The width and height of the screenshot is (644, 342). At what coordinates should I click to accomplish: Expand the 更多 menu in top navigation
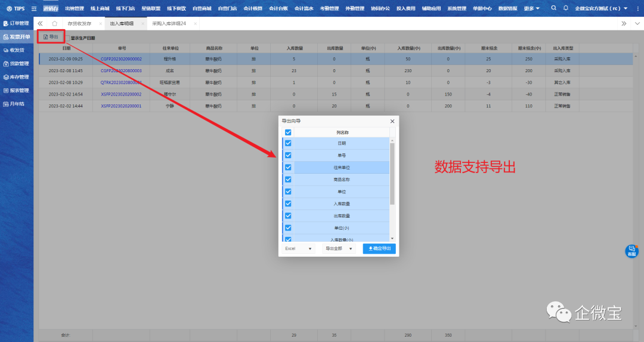pyautogui.click(x=531, y=8)
